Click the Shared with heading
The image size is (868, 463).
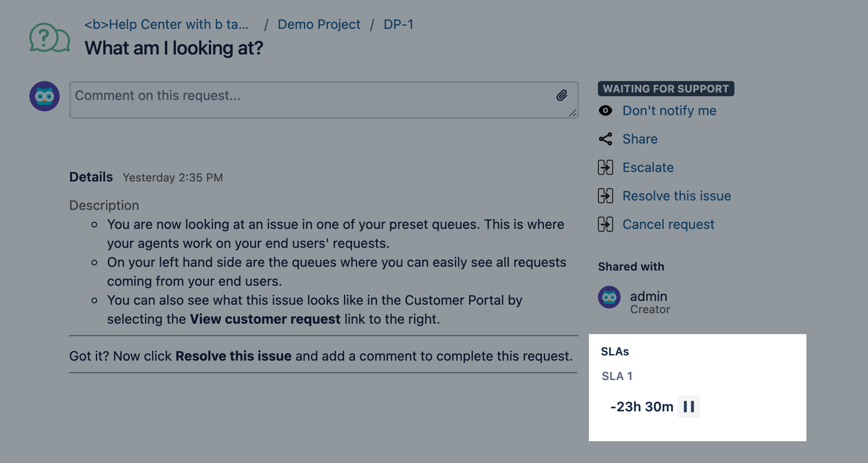[631, 267]
